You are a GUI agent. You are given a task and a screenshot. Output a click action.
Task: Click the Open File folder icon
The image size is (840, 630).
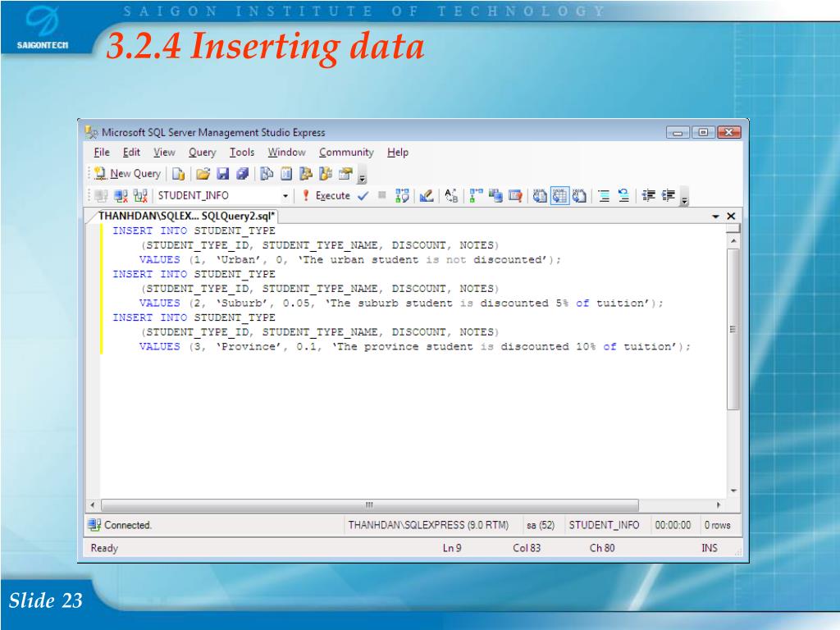[x=203, y=174]
